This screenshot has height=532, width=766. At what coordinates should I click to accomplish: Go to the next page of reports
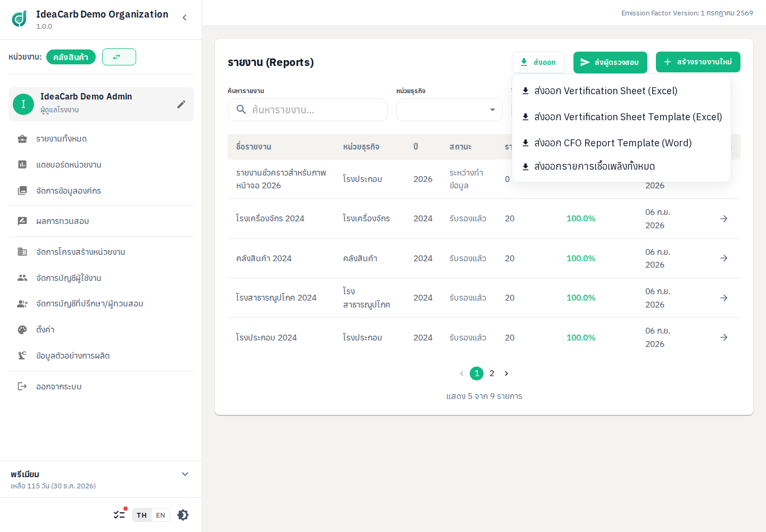[x=506, y=373]
